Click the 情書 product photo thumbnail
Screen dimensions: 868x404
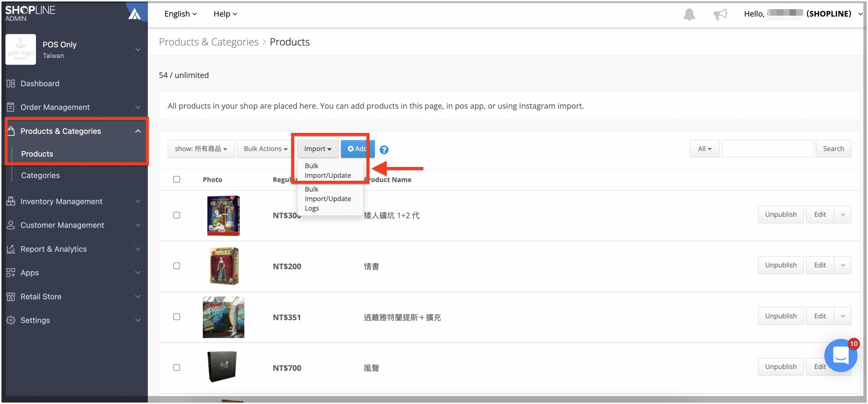(224, 266)
